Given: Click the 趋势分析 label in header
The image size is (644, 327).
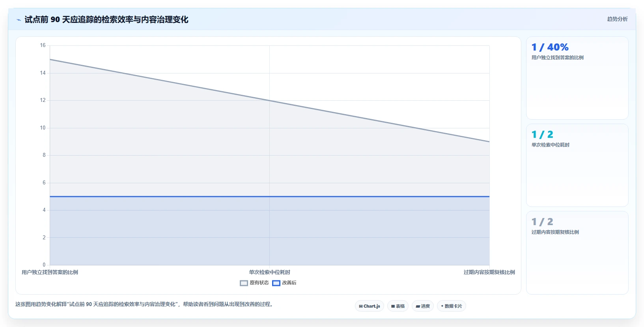Looking at the screenshot, I should click(617, 19).
